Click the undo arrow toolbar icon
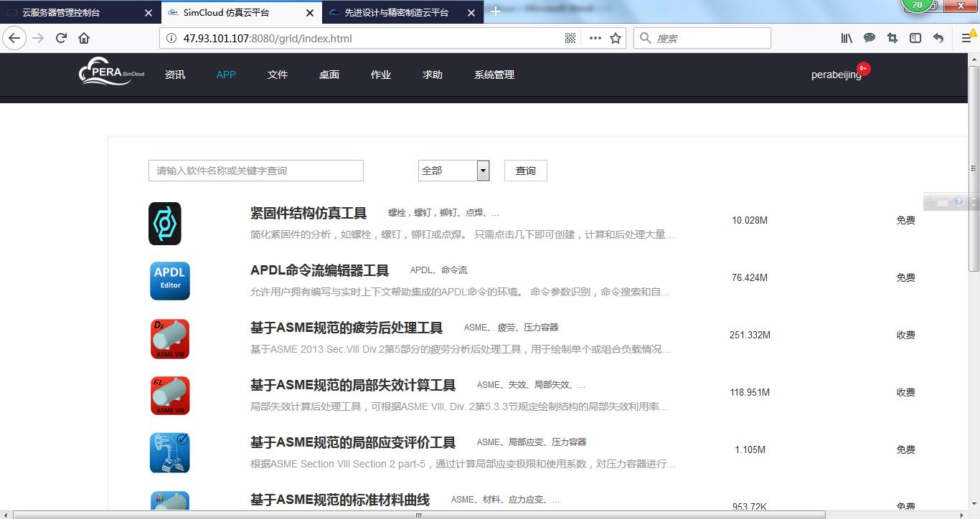The height and width of the screenshot is (519, 980). (938, 38)
